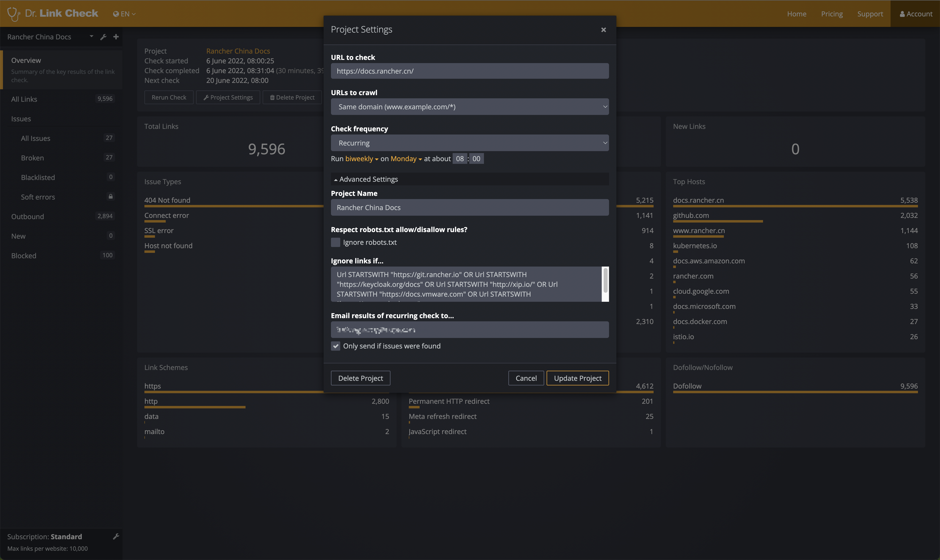Open the Check frequency Recurring dropdown
The image size is (940, 560).
pyautogui.click(x=470, y=143)
